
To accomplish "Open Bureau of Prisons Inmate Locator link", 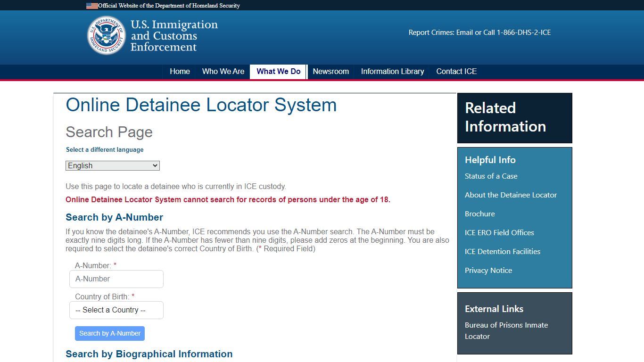I will pyautogui.click(x=506, y=330).
